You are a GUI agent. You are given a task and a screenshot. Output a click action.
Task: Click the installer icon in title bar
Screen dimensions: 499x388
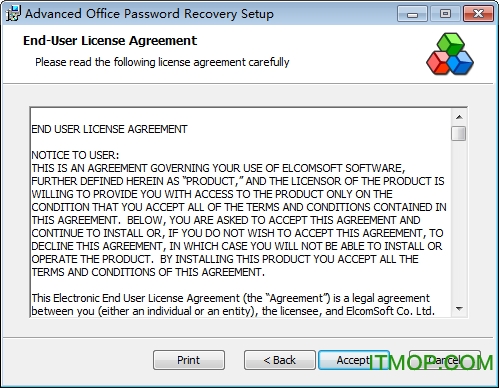coord(13,14)
